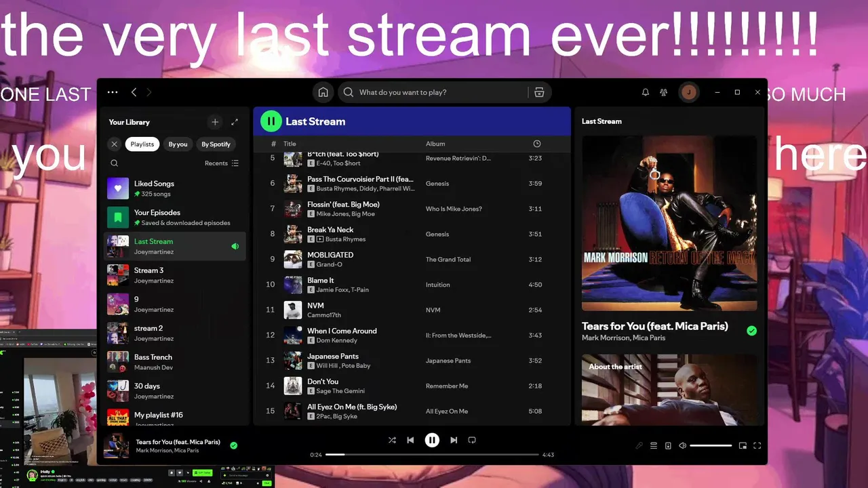This screenshot has width=868, height=488.
Task: Click the Return of the Mack album cover
Action: pos(669,223)
